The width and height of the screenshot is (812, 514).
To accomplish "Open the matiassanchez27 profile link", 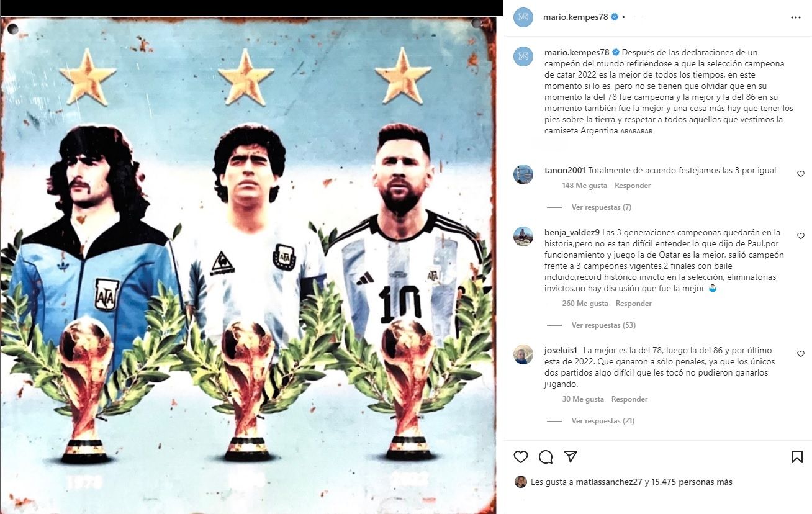I will [x=609, y=482].
